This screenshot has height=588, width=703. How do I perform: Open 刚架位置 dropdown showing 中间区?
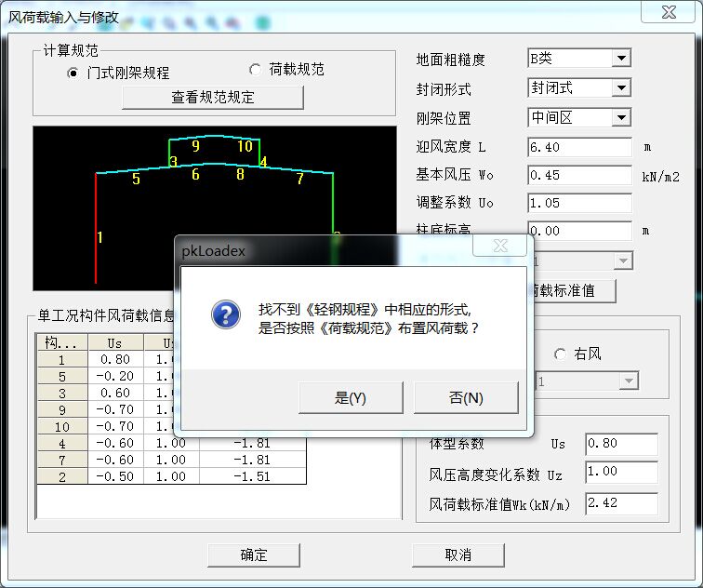621,117
